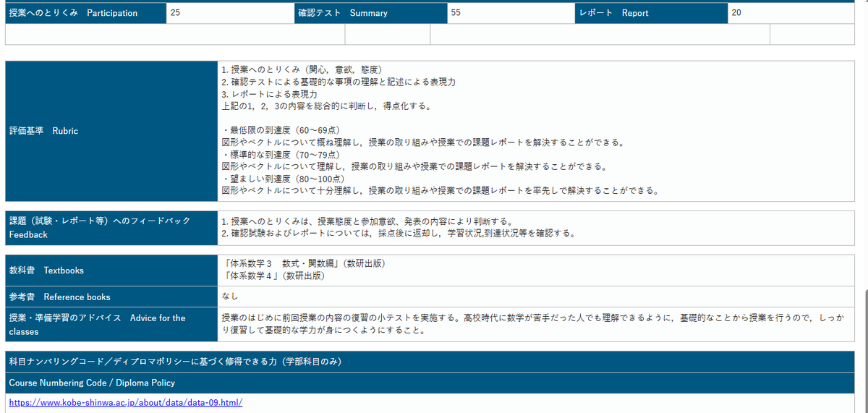The image size is (868, 413).
Task: Select rubric item 3 レポートによる表現力
Action: click(x=270, y=94)
